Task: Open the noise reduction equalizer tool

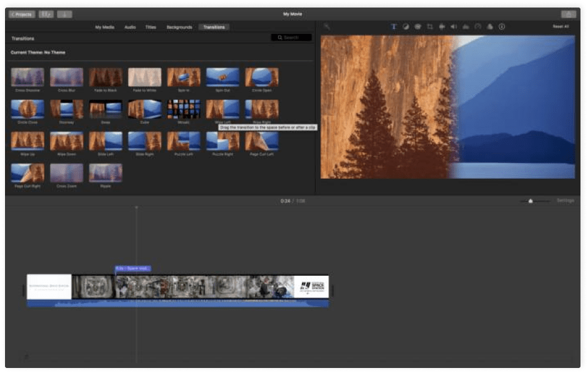Action: [466, 26]
